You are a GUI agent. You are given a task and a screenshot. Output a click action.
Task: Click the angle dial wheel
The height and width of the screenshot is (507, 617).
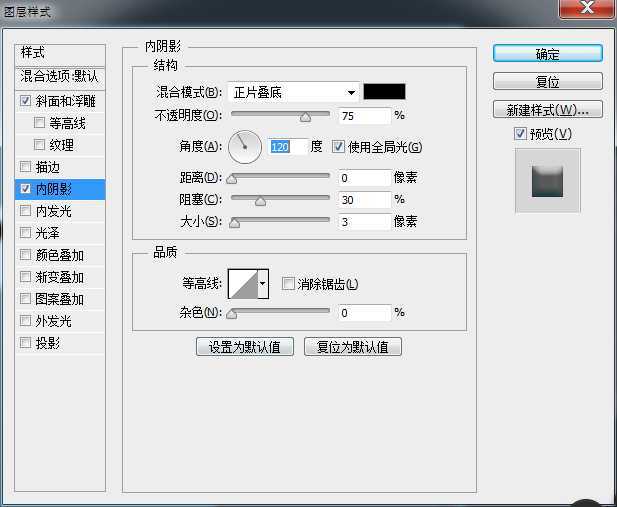click(244, 147)
